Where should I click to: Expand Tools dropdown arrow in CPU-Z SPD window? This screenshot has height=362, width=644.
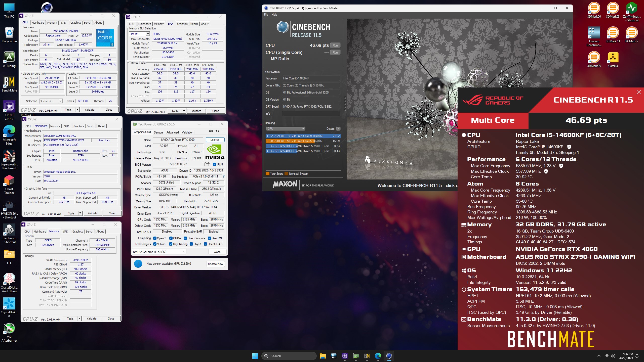point(184,111)
